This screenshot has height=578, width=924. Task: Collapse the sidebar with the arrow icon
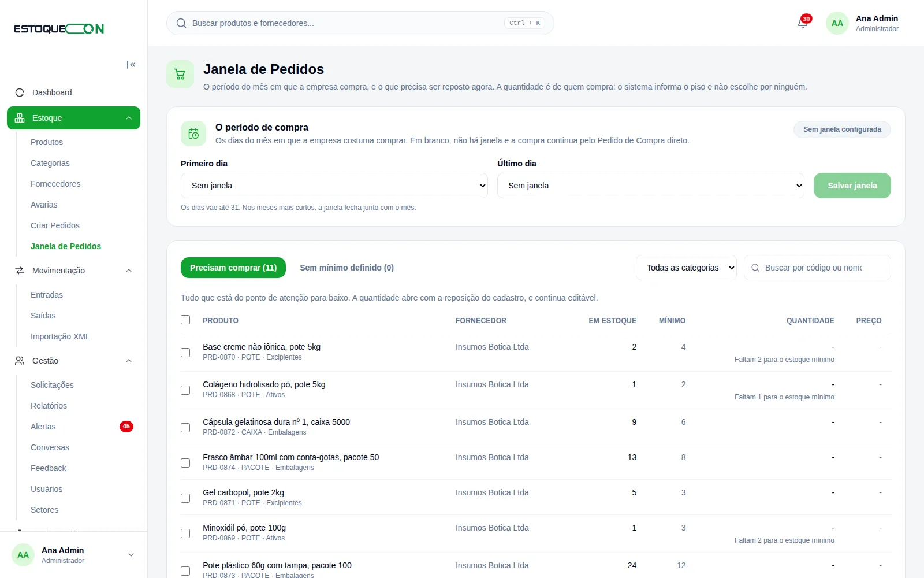(131, 65)
